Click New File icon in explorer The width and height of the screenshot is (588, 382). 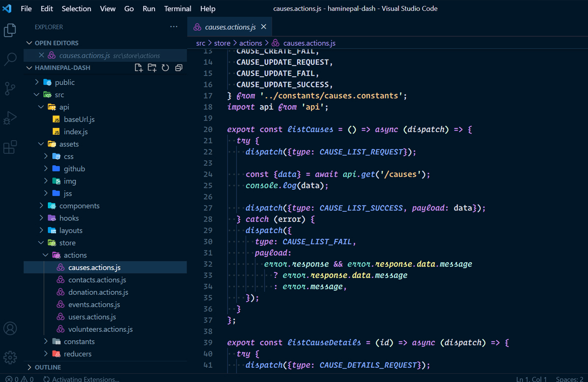(x=139, y=68)
